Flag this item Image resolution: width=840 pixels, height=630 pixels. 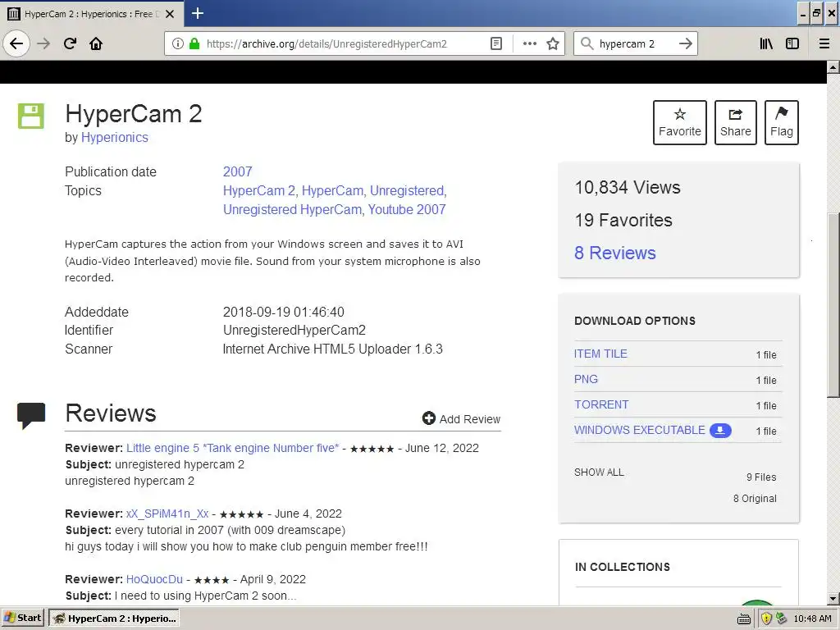point(782,123)
